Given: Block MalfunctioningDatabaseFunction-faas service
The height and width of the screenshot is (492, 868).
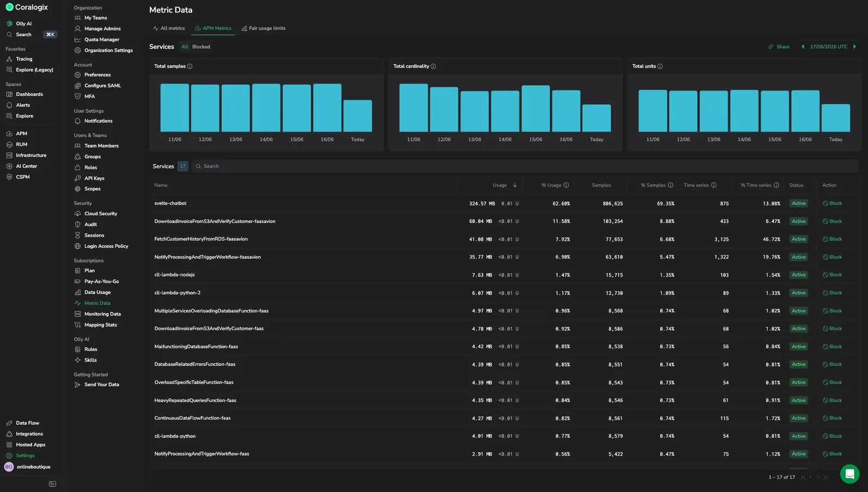Looking at the screenshot, I should pyautogui.click(x=832, y=346).
